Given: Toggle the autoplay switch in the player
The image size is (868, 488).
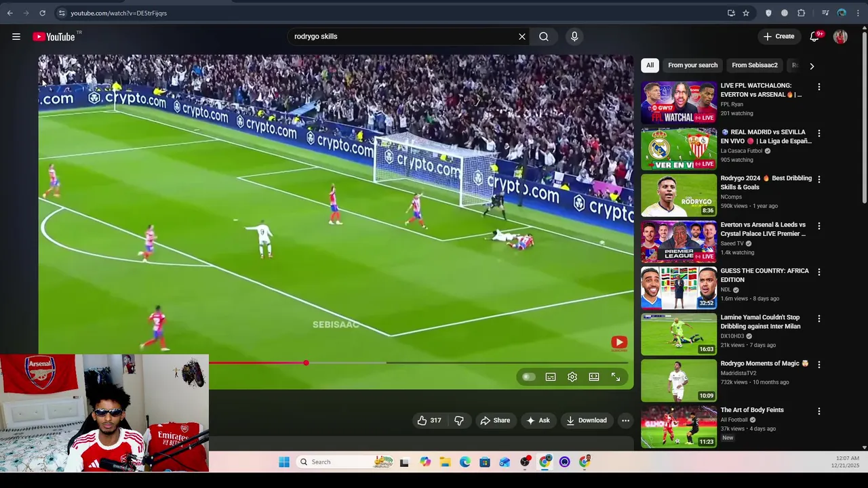Looking at the screenshot, I should click(x=528, y=377).
